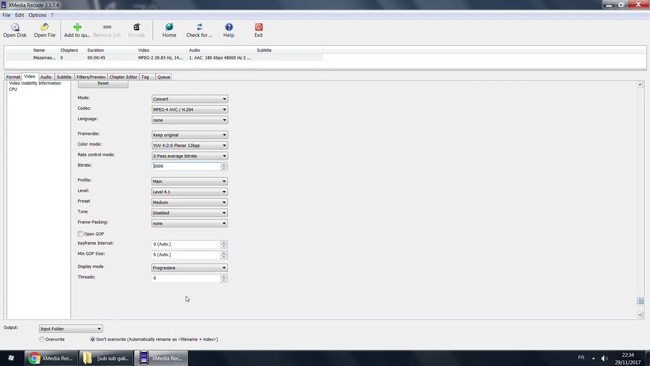This screenshot has width=650, height=366.
Task: Expand the Framerate dropdown
Action: tap(189, 135)
